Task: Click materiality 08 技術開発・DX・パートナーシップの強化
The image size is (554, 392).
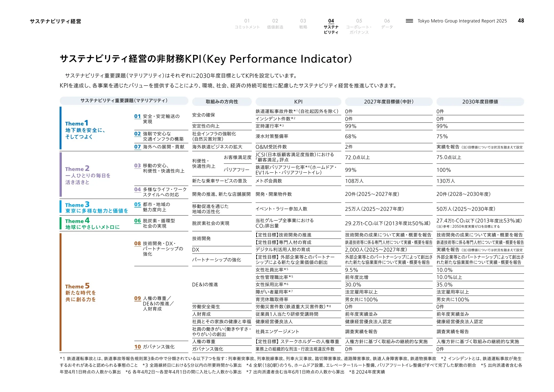Action: 158,248
